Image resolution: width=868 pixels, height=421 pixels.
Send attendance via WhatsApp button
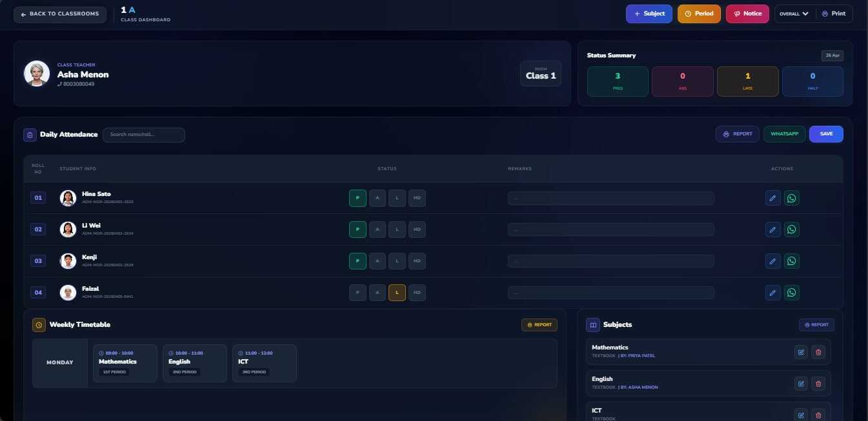coord(785,134)
